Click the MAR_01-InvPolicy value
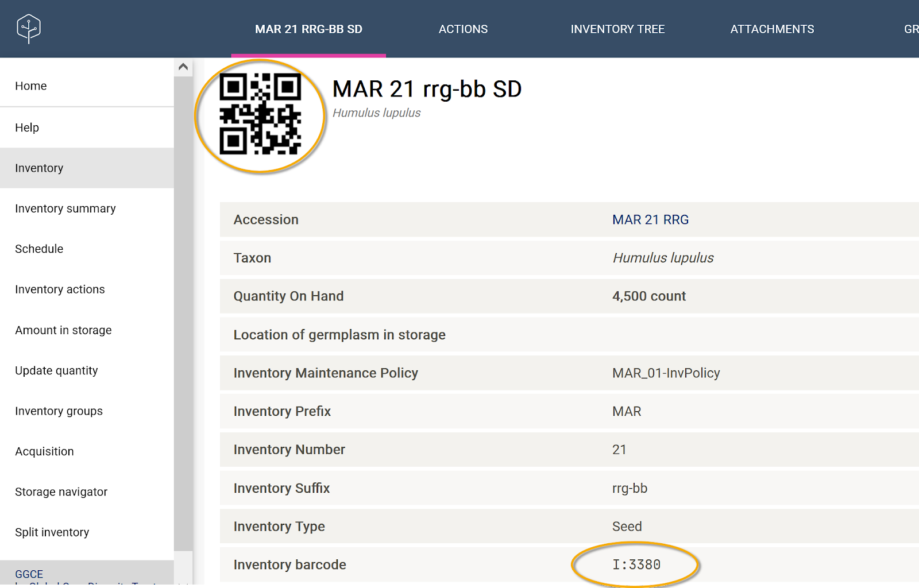The width and height of the screenshot is (919, 588). (666, 373)
